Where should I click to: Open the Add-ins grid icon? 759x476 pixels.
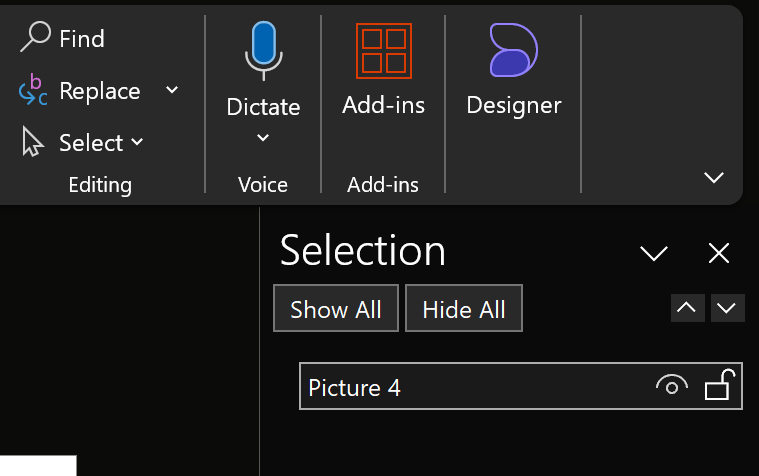click(384, 51)
